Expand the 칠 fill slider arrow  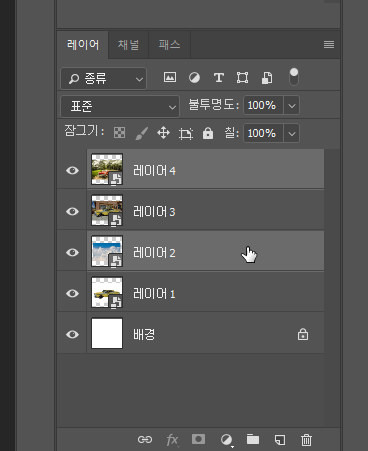(292, 134)
